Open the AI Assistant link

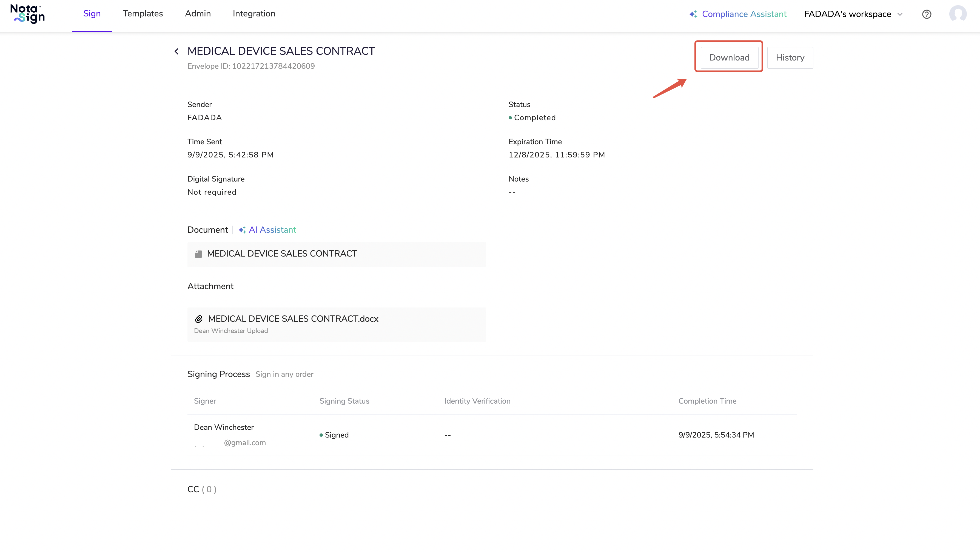point(272,230)
